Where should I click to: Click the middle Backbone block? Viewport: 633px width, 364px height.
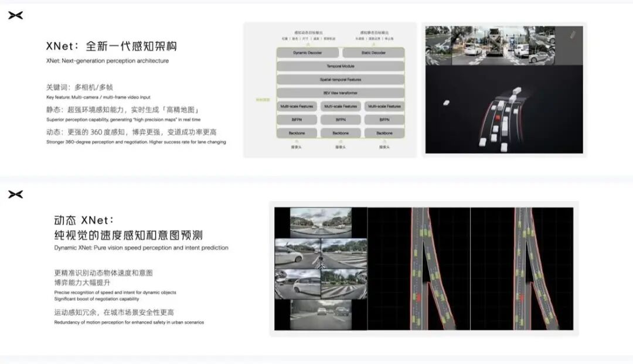341,133
